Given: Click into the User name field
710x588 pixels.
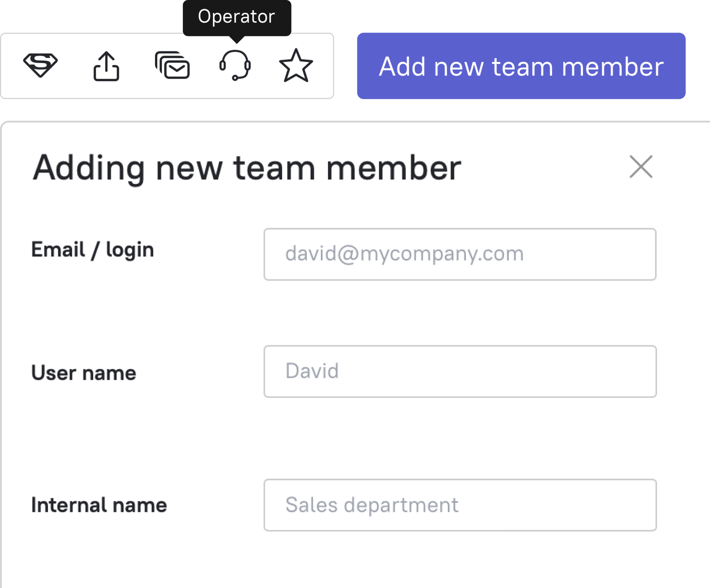Looking at the screenshot, I should pos(460,371).
